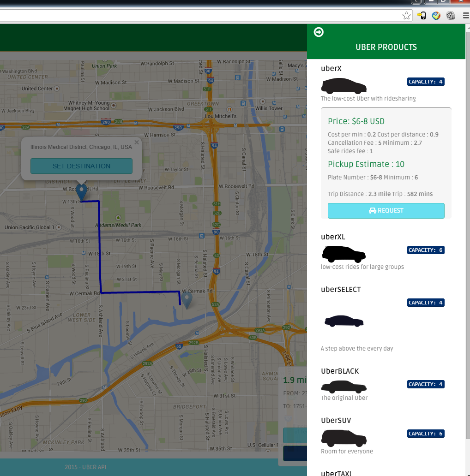Click the UberBLACK product title
Viewport: 470px width, 476px height.
pos(340,371)
